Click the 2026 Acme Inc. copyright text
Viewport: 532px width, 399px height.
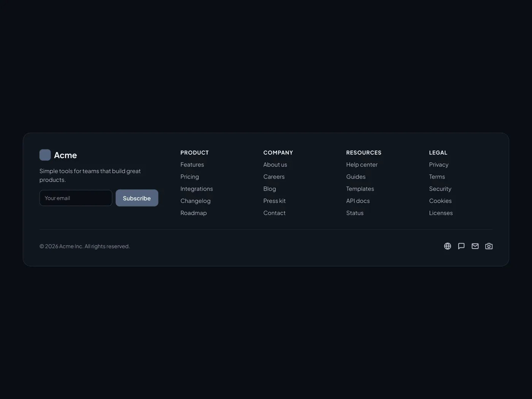85,246
